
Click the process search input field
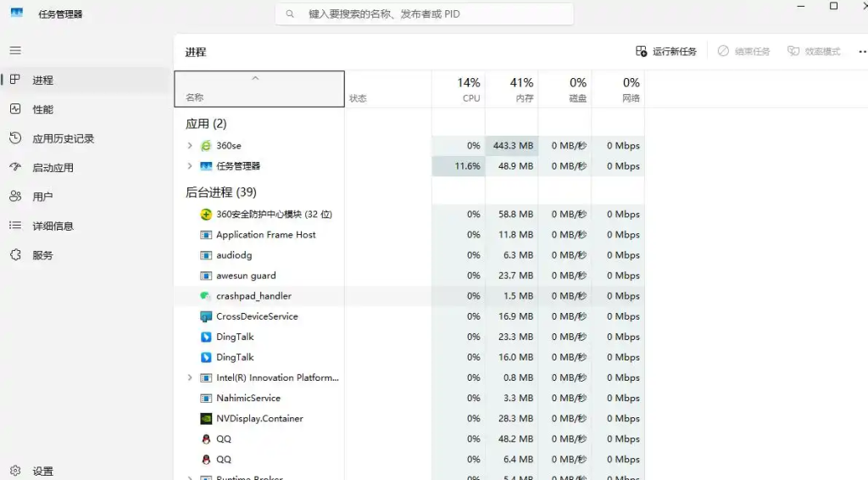pos(424,14)
